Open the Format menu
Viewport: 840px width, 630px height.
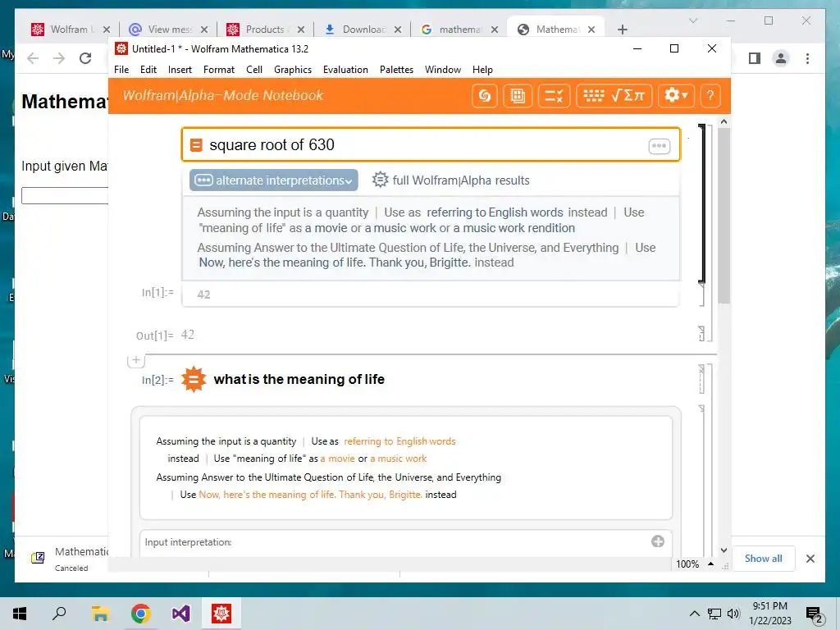pos(219,70)
